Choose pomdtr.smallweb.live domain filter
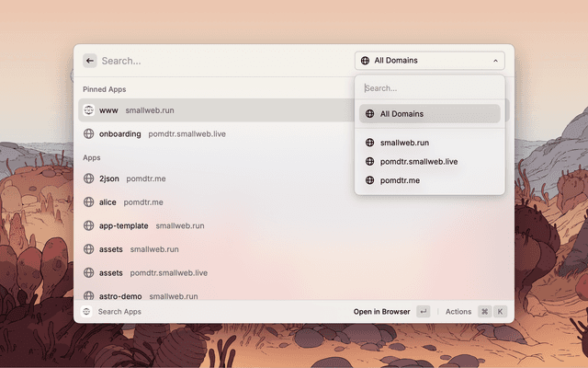The height and width of the screenshot is (368, 588). tap(419, 162)
